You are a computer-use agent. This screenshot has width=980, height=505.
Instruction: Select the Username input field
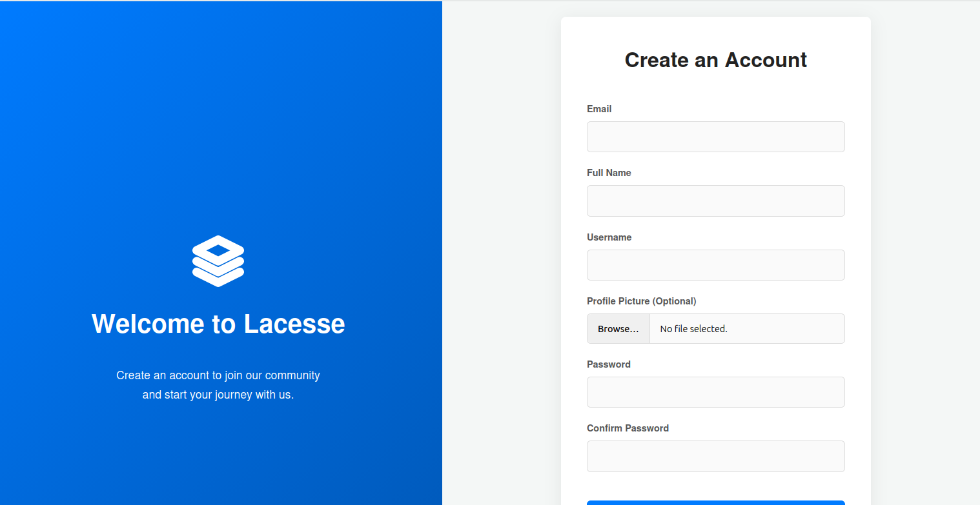point(715,265)
